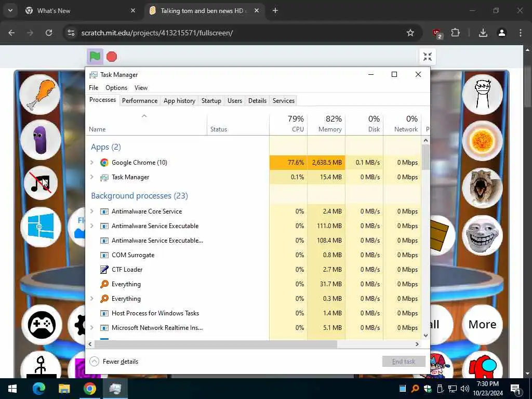Expand the second Everything process row
This screenshot has width=532, height=399.
pos(92,299)
